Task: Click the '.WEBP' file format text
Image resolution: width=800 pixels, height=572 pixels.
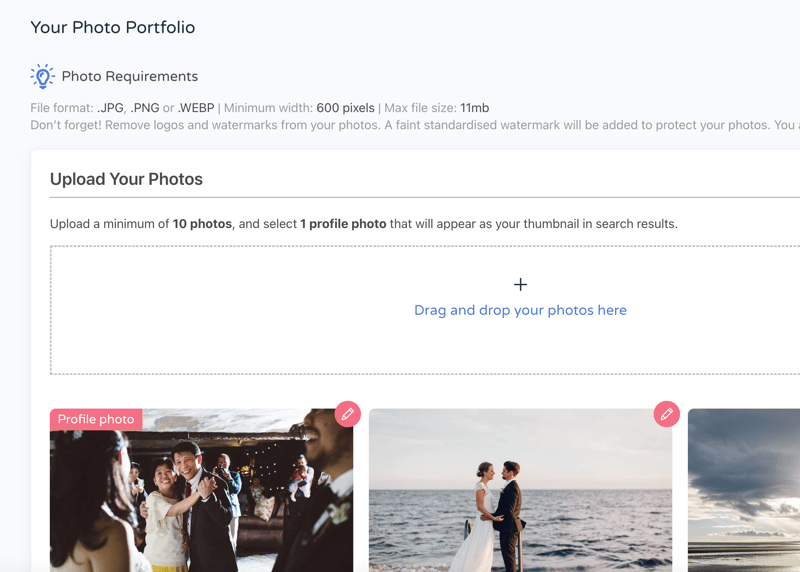Action: (196, 108)
